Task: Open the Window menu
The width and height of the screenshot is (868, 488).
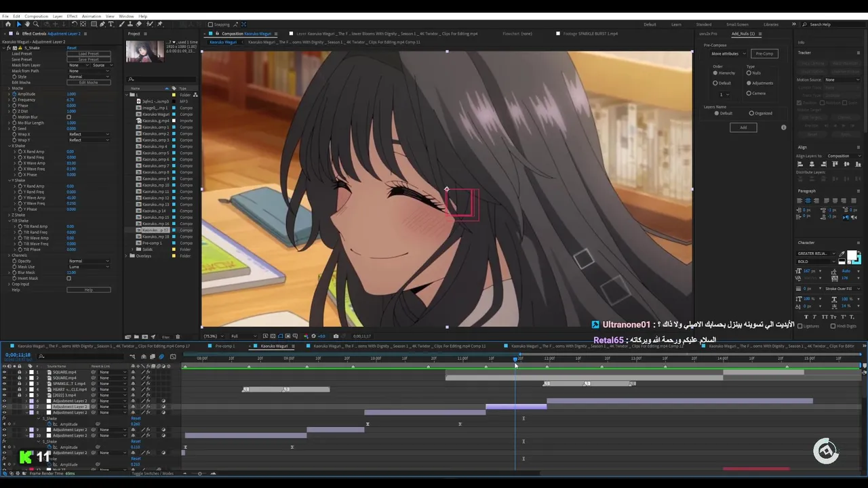Action: tap(126, 16)
